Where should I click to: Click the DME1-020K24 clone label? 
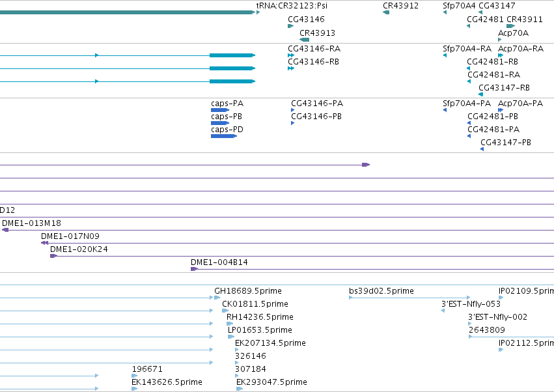(79, 249)
